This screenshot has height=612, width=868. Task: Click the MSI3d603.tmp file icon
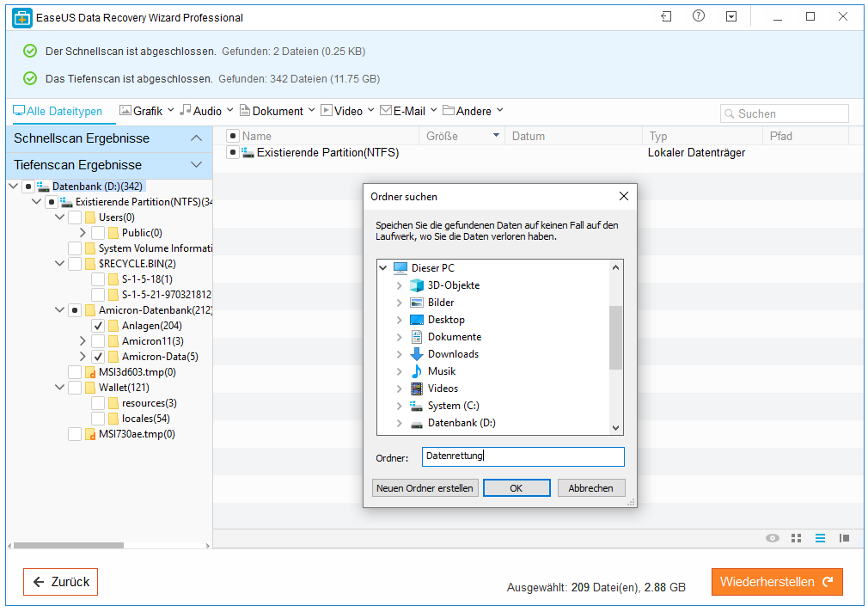[90, 372]
